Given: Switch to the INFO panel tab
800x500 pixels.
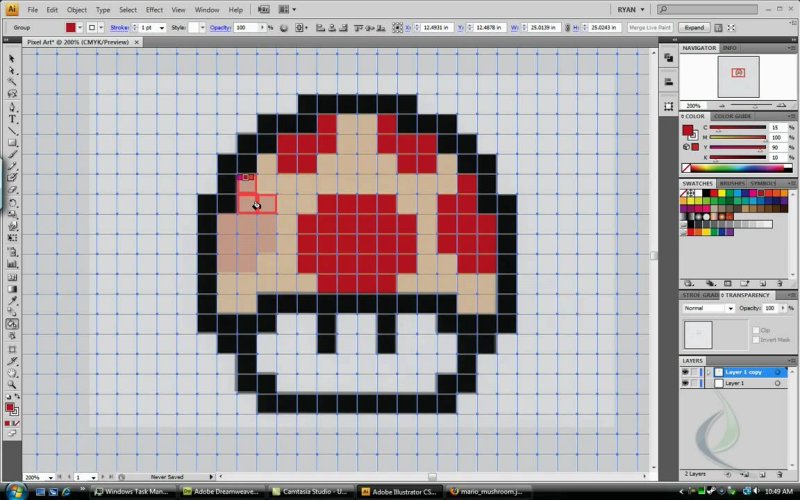Looking at the screenshot, I should click(x=730, y=47).
